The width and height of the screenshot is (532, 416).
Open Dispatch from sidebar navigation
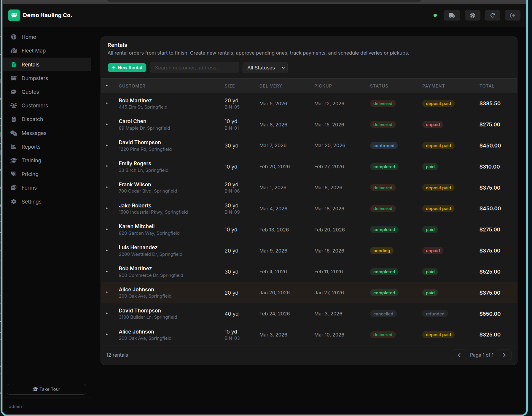32,119
